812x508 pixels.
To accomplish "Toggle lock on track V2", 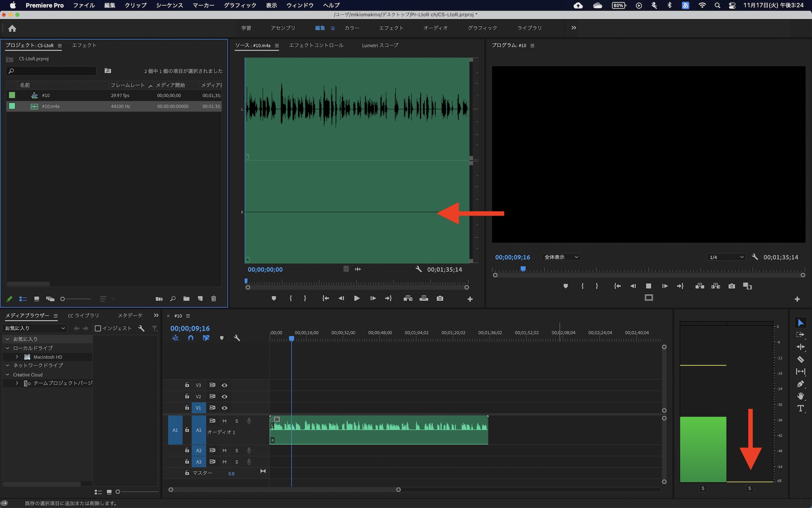I will (x=187, y=396).
